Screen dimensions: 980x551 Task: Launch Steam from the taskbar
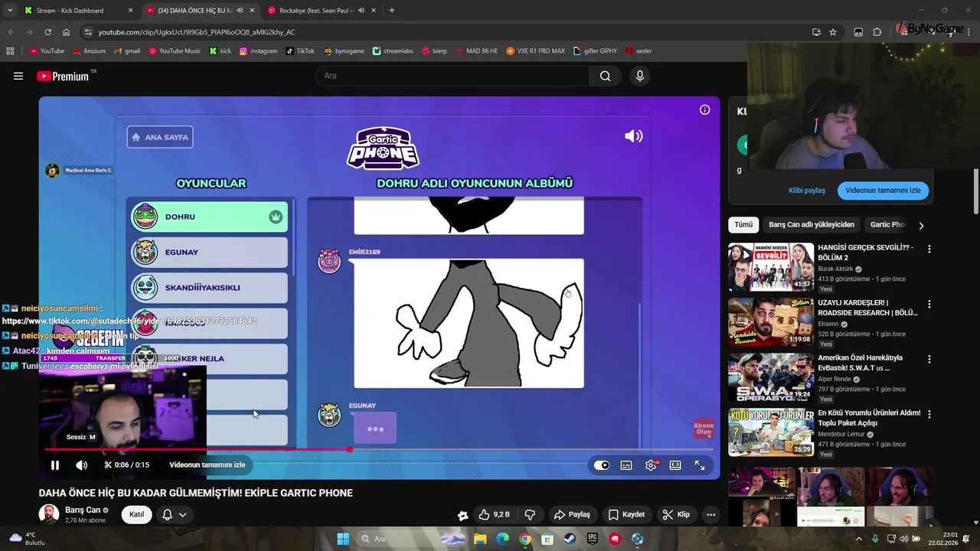click(x=570, y=539)
